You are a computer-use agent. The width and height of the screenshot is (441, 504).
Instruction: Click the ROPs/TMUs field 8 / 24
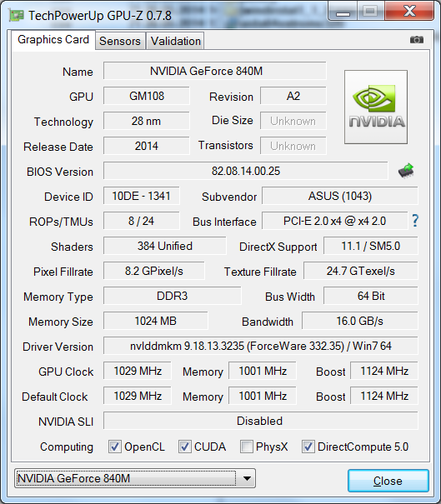coord(141,221)
